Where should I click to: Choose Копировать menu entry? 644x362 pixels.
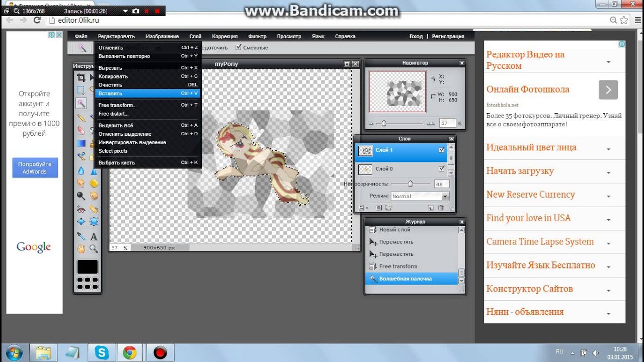point(147,76)
